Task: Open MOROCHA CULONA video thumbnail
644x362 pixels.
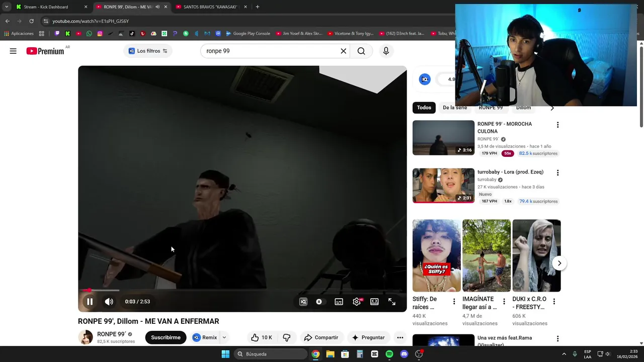Action: (443, 138)
